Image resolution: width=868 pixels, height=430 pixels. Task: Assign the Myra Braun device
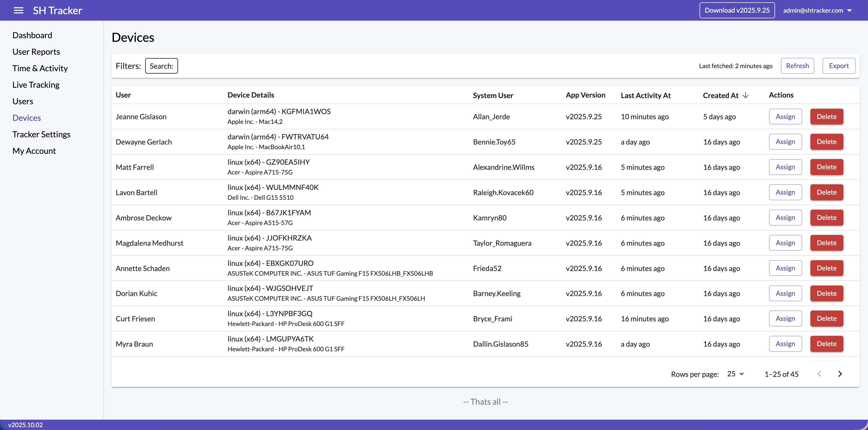point(785,344)
